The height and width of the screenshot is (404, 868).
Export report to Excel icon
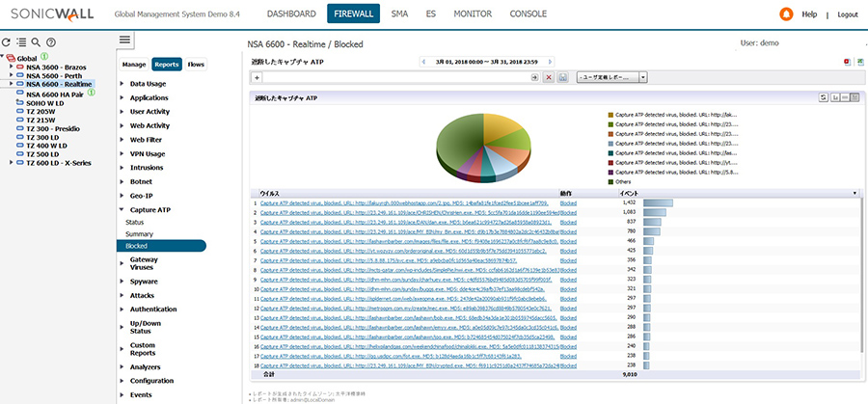(861, 62)
